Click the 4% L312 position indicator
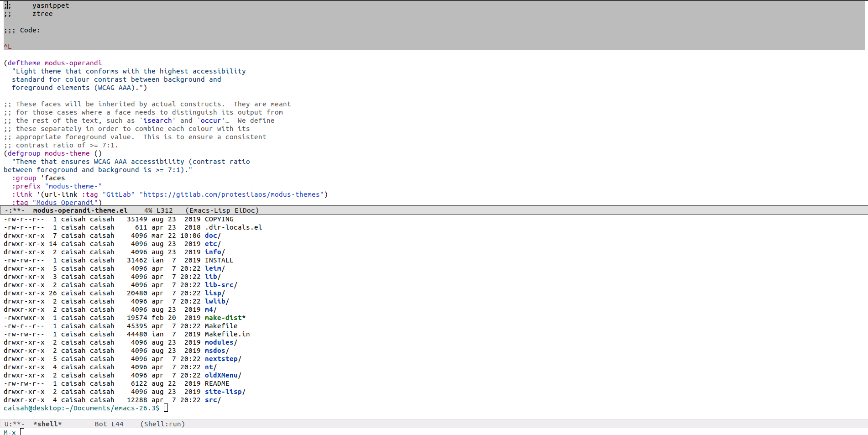Screen dimensions: 868x435 point(158,210)
